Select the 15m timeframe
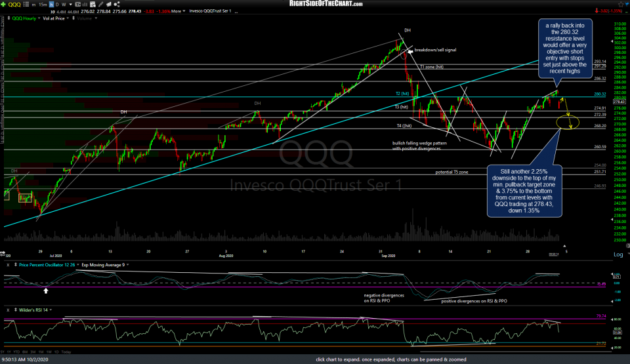This screenshot has width=630, height=364. click(43, 5)
